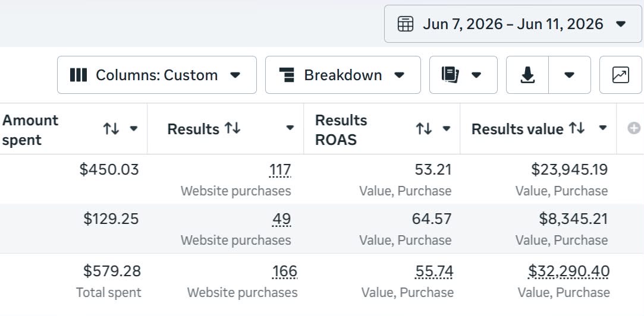Open the Columns: Custom dropdown

pos(157,75)
